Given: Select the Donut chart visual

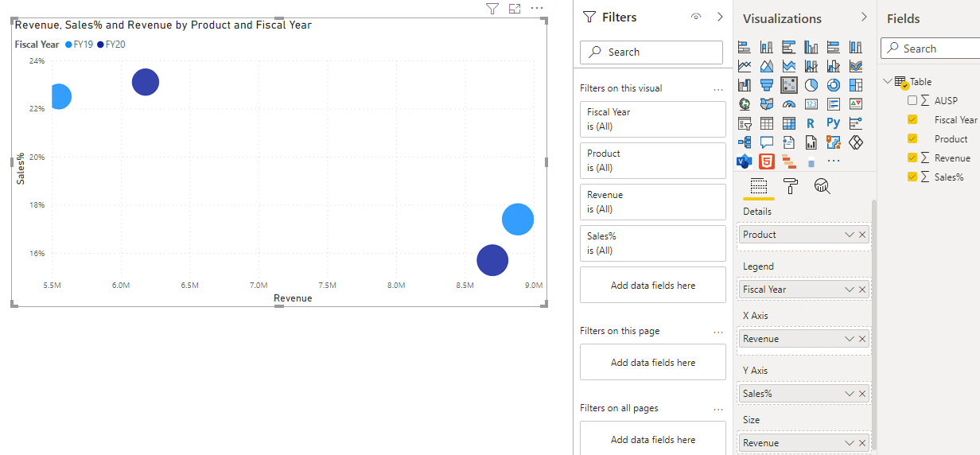Looking at the screenshot, I should (834, 85).
